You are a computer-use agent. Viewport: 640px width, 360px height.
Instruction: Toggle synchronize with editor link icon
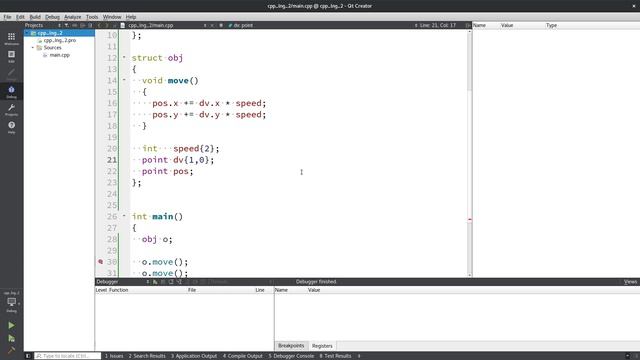75,25
